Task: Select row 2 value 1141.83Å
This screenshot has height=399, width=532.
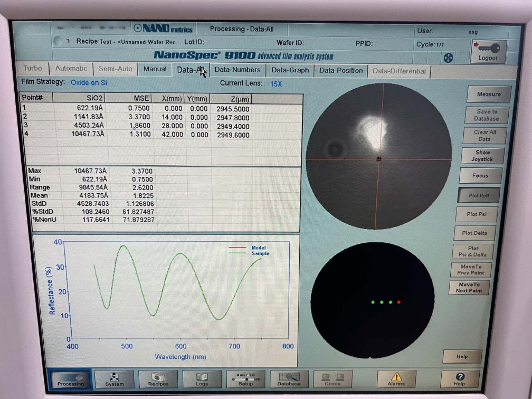Action: (88, 117)
